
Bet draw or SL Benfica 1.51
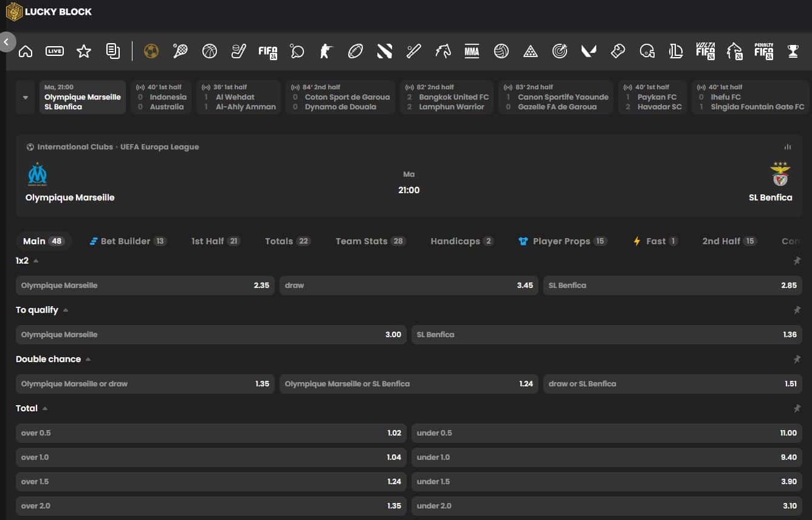tap(673, 384)
